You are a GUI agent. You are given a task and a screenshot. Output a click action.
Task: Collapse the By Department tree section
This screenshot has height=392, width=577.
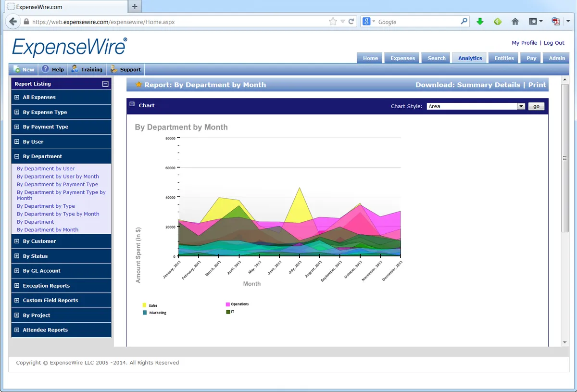(x=17, y=156)
